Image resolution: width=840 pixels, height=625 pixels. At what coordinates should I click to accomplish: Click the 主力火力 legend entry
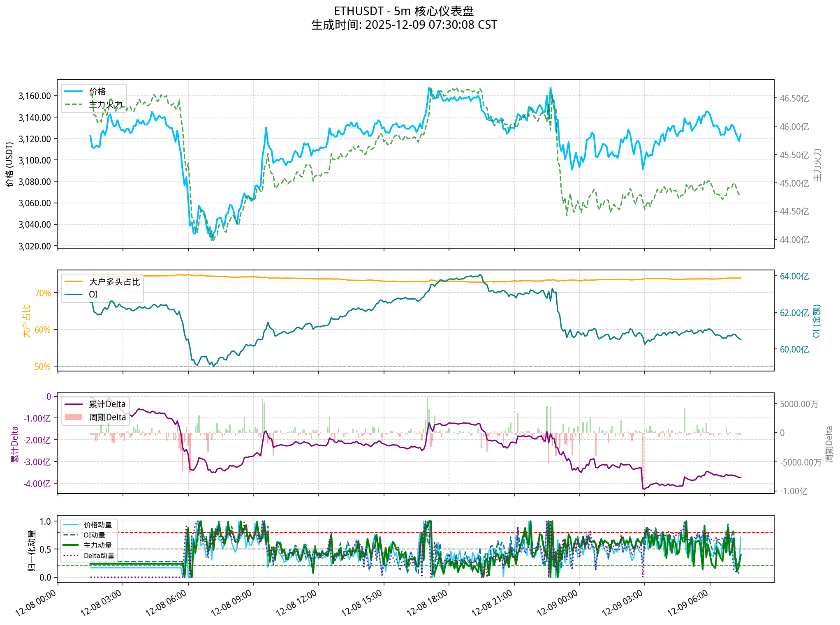coord(106,105)
